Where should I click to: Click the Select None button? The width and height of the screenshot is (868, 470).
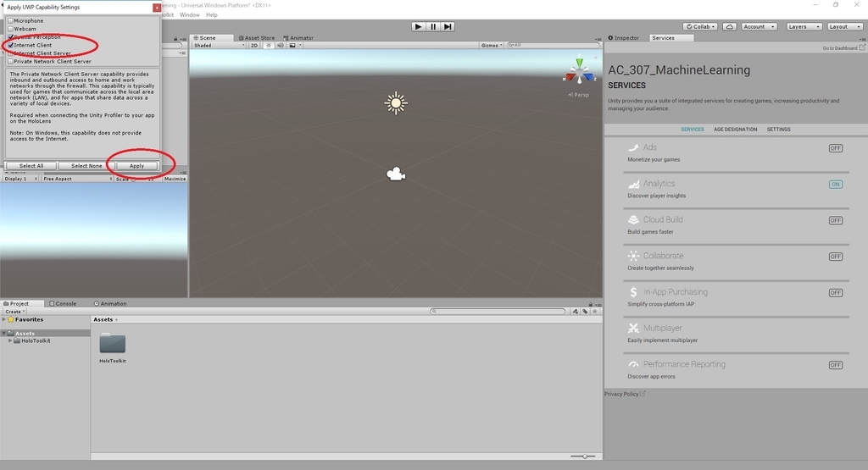click(x=86, y=166)
